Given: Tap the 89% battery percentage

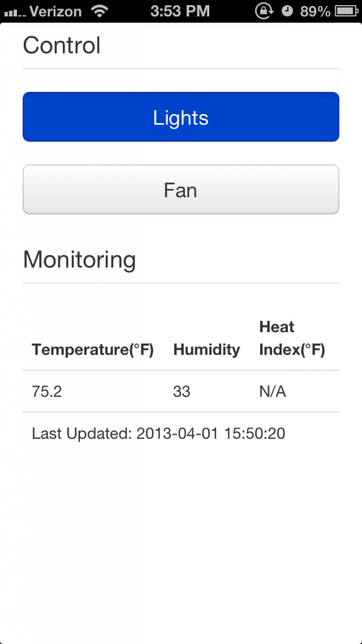Looking at the screenshot, I should coord(315,11).
